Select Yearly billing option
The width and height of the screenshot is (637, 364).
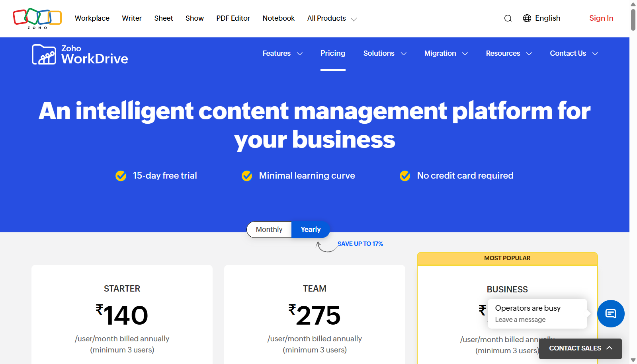311,230
